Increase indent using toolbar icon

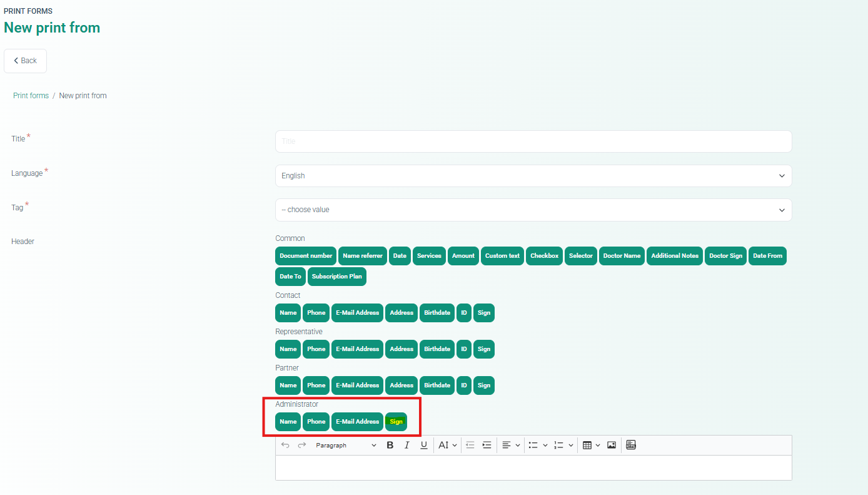487,445
